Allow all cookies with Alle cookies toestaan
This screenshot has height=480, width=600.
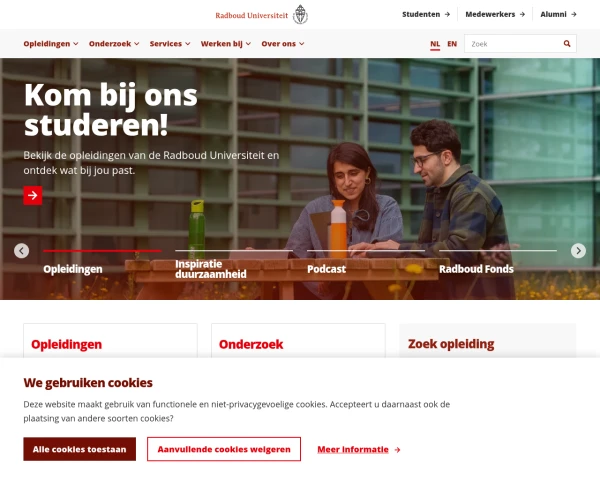tap(80, 449)
